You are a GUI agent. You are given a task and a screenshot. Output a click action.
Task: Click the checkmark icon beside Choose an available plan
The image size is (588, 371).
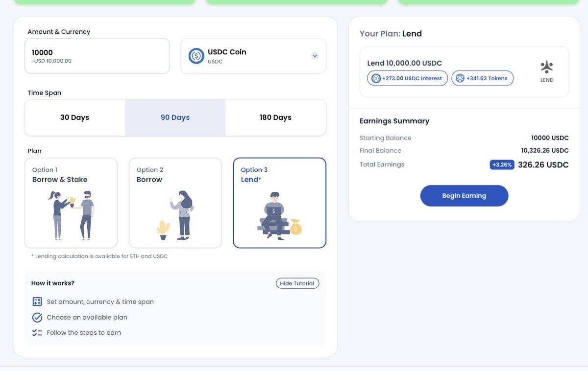pyautogui.click(x=37, y=317)
